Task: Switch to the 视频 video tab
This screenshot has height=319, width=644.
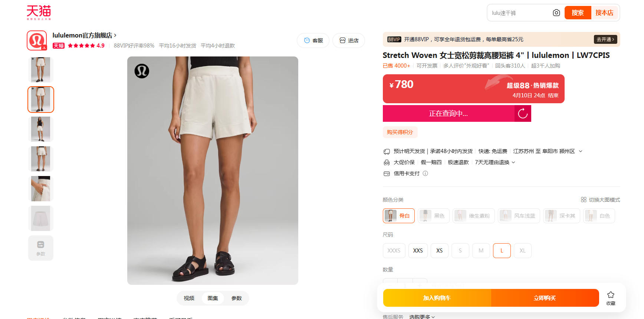Action: (189, 298)
